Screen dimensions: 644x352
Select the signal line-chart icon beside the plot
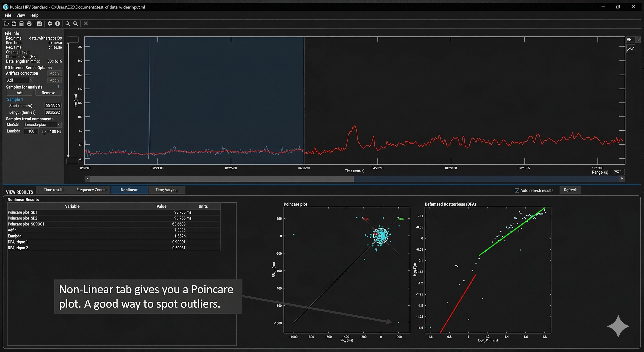631,49
